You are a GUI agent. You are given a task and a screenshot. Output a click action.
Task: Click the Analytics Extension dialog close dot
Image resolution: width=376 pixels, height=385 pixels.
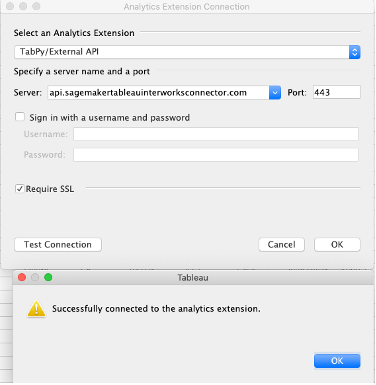pos(10,6)
